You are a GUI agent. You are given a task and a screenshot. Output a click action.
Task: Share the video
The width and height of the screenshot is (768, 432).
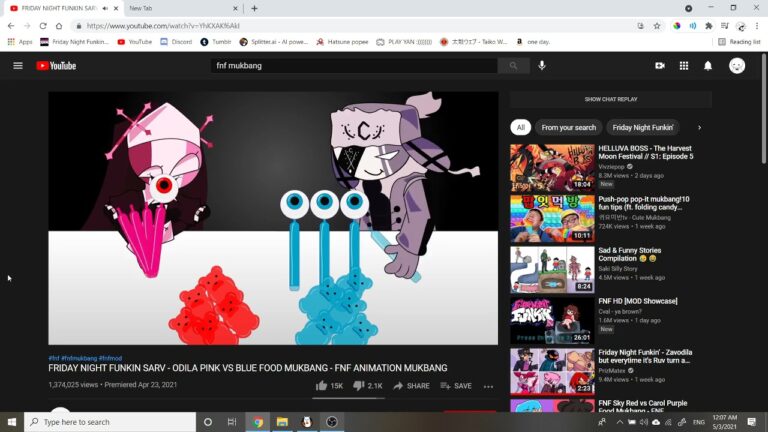[x=411, y=386]
